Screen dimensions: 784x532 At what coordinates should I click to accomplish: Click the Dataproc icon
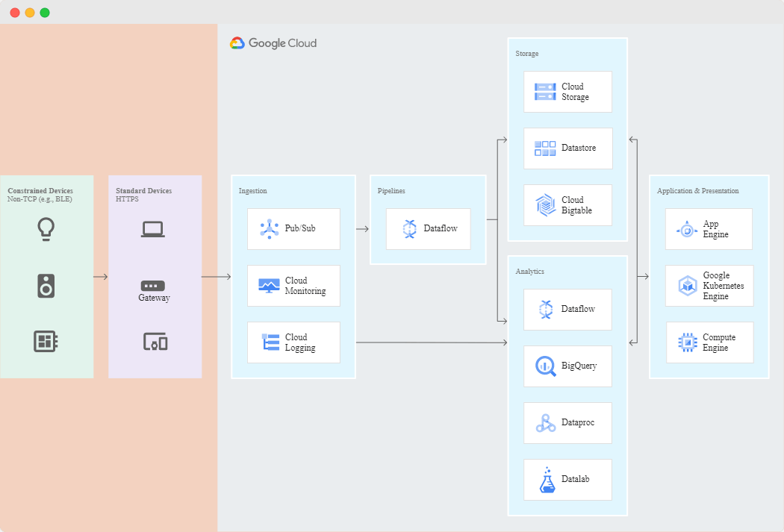click(x=546, y=423)
